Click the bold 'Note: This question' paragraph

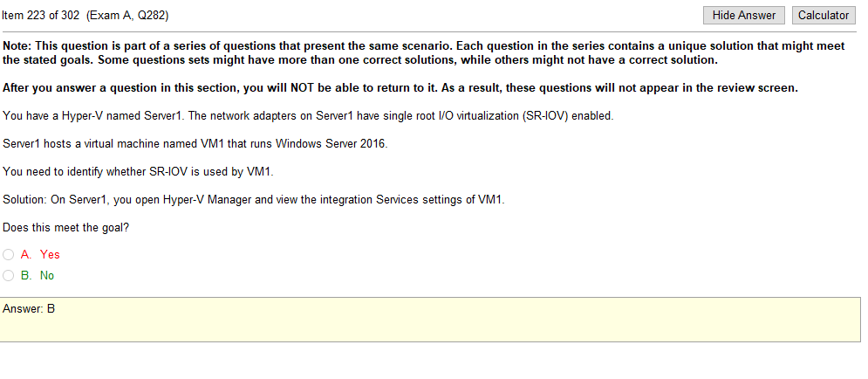(424, 53)
